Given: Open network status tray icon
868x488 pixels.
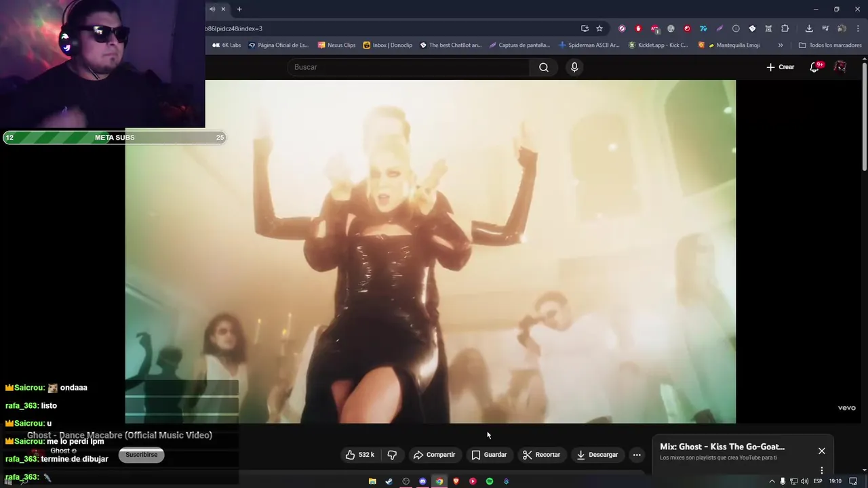Looking at the screenshot, I should [793, 481].
